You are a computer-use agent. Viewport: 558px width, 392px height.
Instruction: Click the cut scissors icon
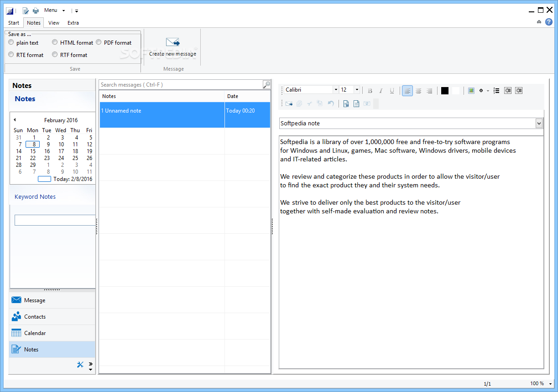tap(309, 103)
